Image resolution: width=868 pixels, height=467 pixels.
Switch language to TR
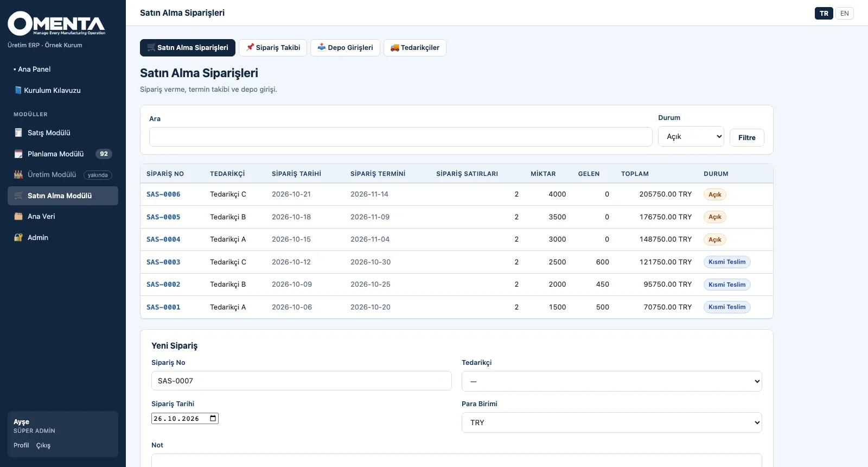824,13
